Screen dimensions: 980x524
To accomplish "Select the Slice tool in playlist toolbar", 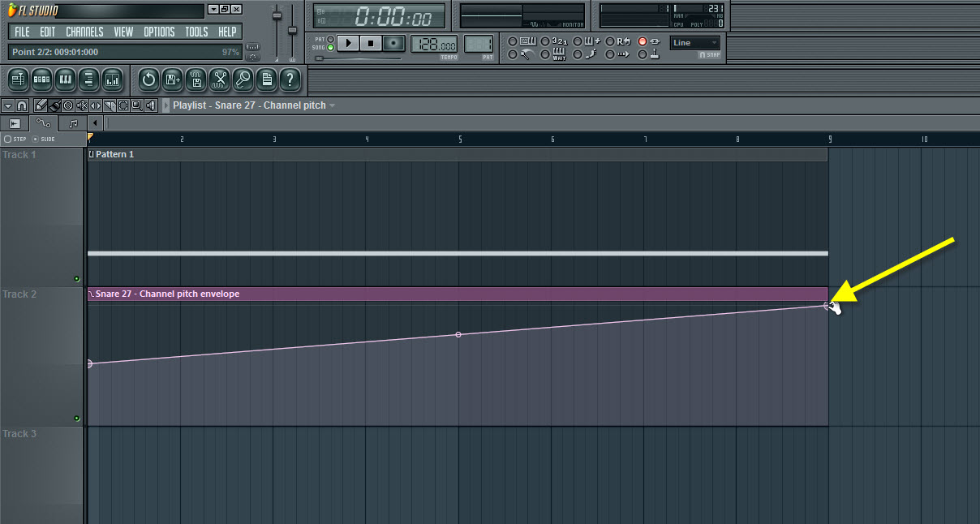I will click(x=110, y=105).
